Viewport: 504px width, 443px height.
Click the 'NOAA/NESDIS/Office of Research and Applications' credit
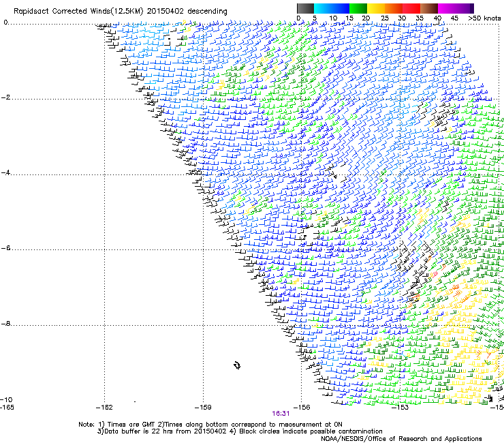pyautogui.click(x=401, y=439)
